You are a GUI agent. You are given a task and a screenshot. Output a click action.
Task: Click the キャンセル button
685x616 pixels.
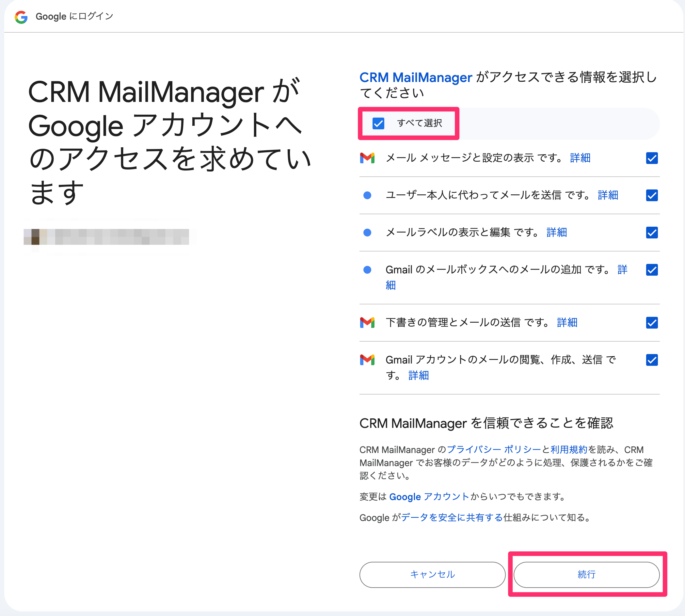pyautogui.click(x=432, y=575)
